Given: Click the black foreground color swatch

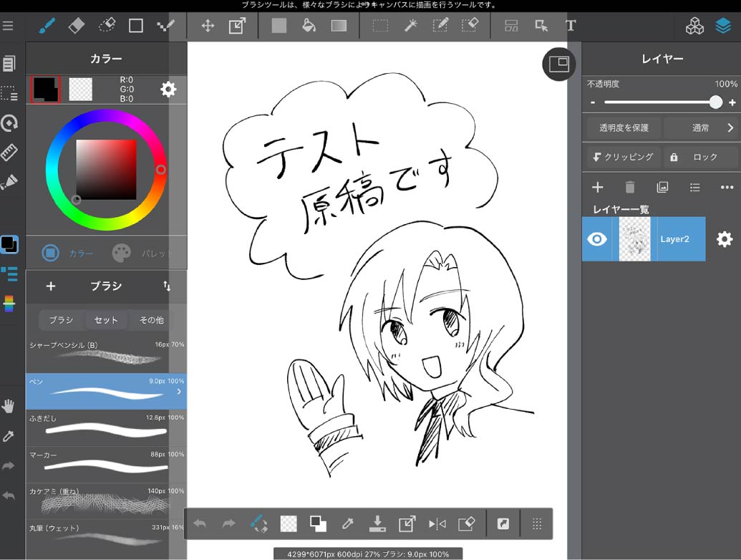Looking at the screenshot, I should point(45,89).
